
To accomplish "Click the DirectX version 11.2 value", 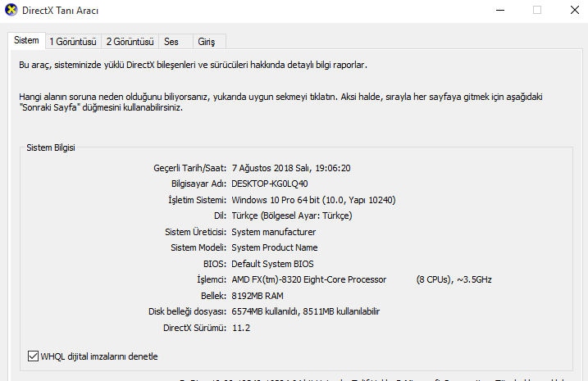I will click(240, 328).
